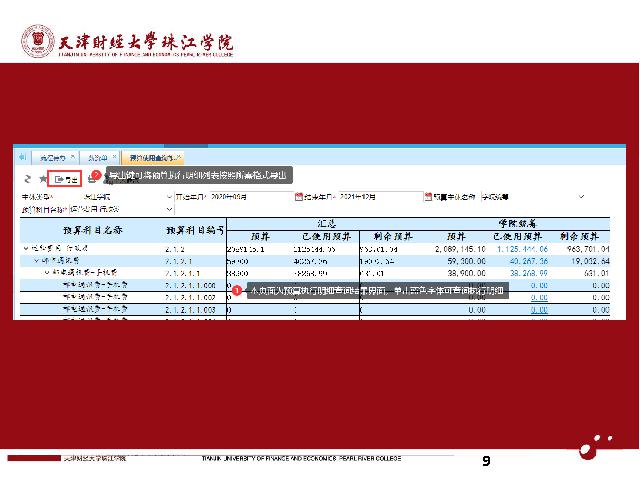This screenshot has height=480, width=640.
Task: Collapse the top-level budget item row 2.1.2
Action: coord(25,247)
